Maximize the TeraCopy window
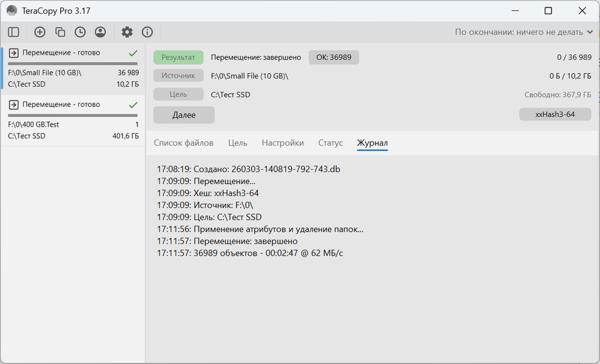600x364 pixels. click(x=548, y=11)
